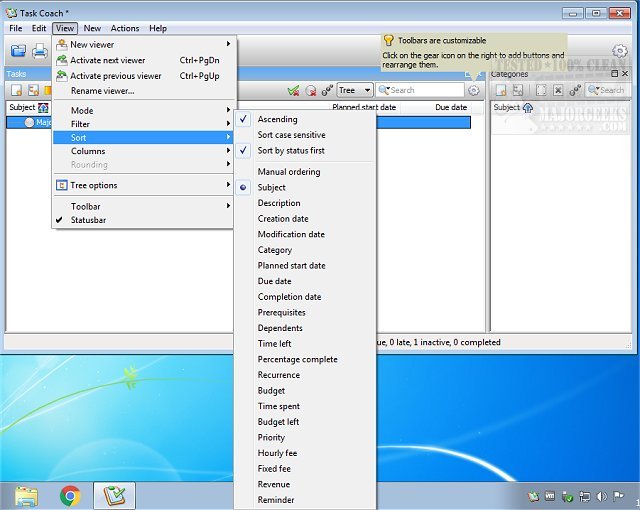The image size is (640, 510).
Task: Click select-all dashed box icon in Categories
Action: pos(541,90)
